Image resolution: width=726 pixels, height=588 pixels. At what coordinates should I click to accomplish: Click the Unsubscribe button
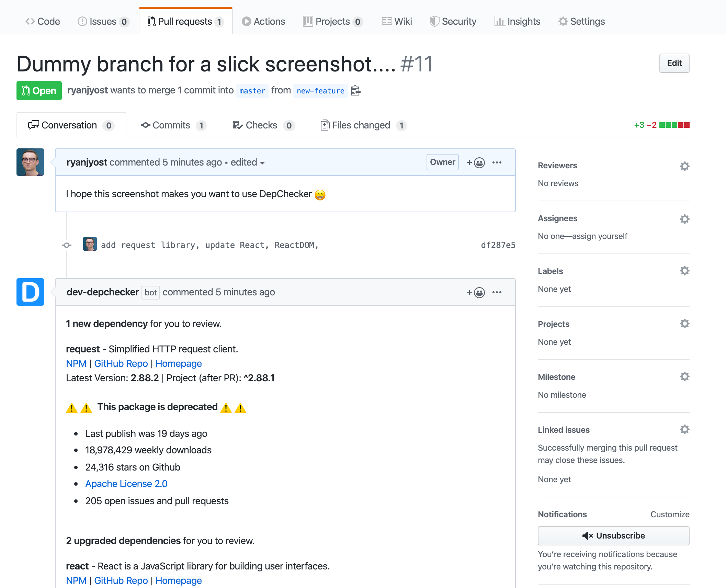pos(613,536)
